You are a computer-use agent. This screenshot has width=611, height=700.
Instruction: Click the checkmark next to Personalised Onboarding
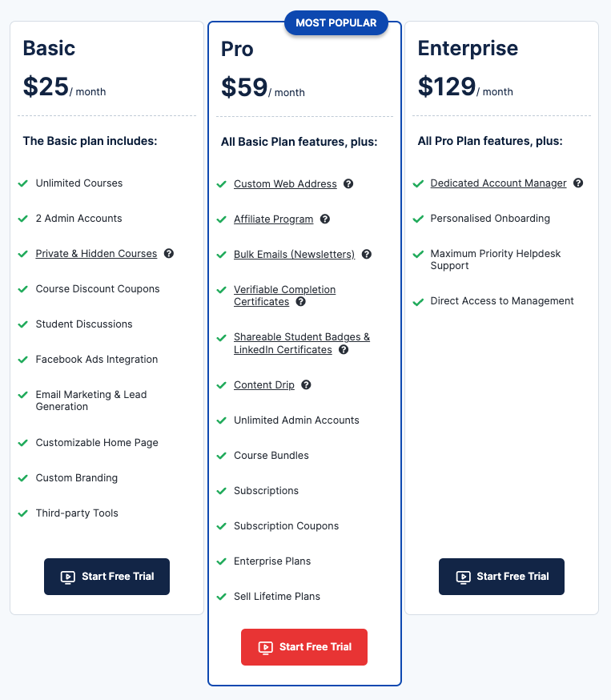418,219
